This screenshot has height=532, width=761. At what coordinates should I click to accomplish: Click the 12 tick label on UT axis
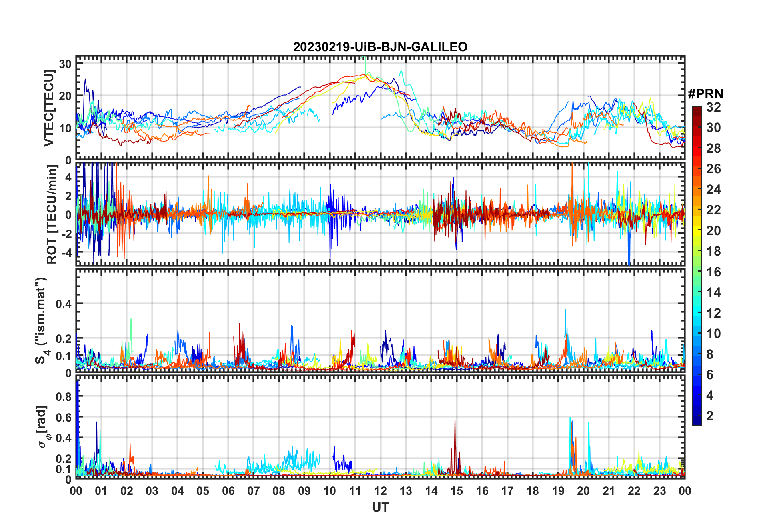(380, 491)
